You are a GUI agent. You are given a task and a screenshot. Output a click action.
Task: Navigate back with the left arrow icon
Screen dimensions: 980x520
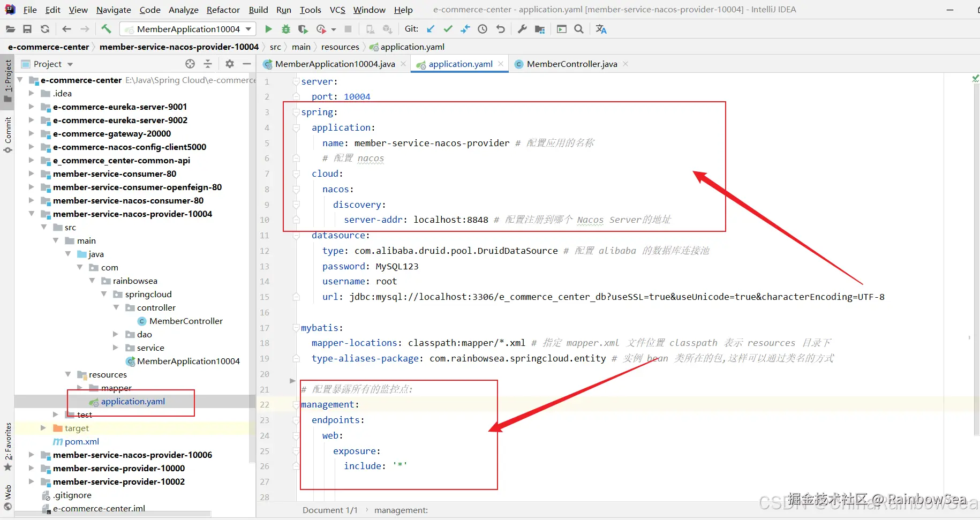click(x=67, y=29)
